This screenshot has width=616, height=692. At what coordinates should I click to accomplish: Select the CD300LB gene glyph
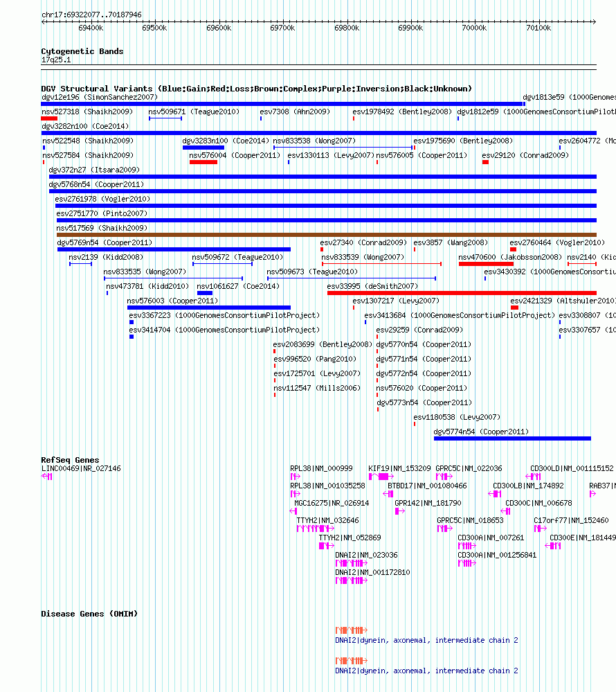coord(495,494)
